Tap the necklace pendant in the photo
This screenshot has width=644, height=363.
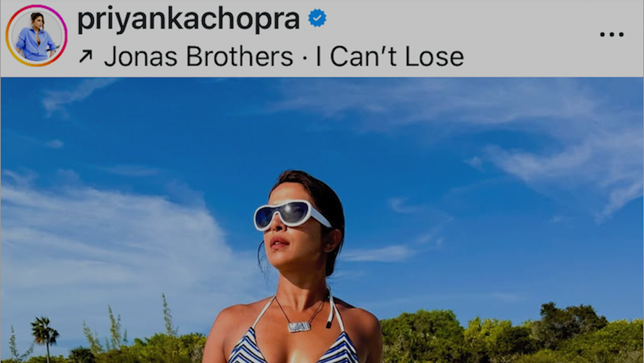coord(299,327)
